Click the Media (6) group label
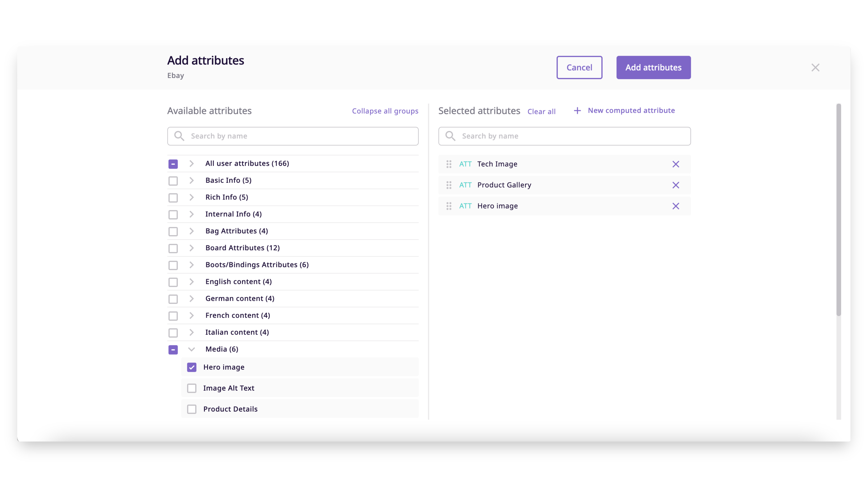The height and width of the screenshot is (488, 868). click(x=222, y=349)
